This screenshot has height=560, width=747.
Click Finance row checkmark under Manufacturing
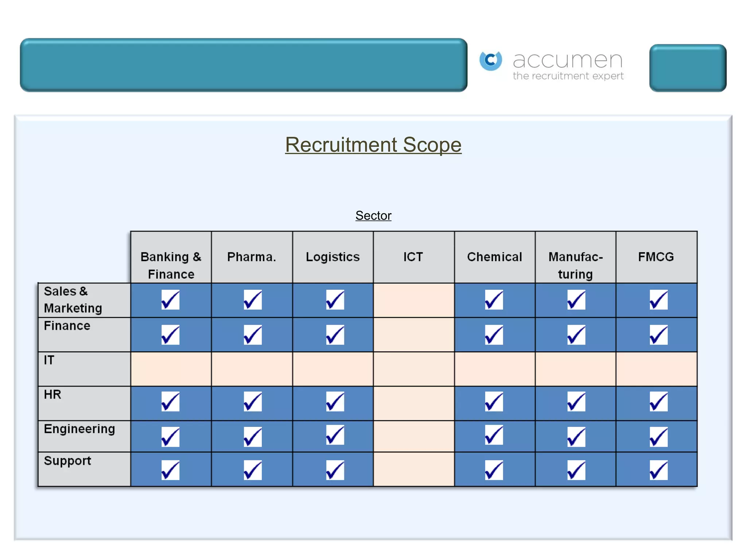[576, 335]
